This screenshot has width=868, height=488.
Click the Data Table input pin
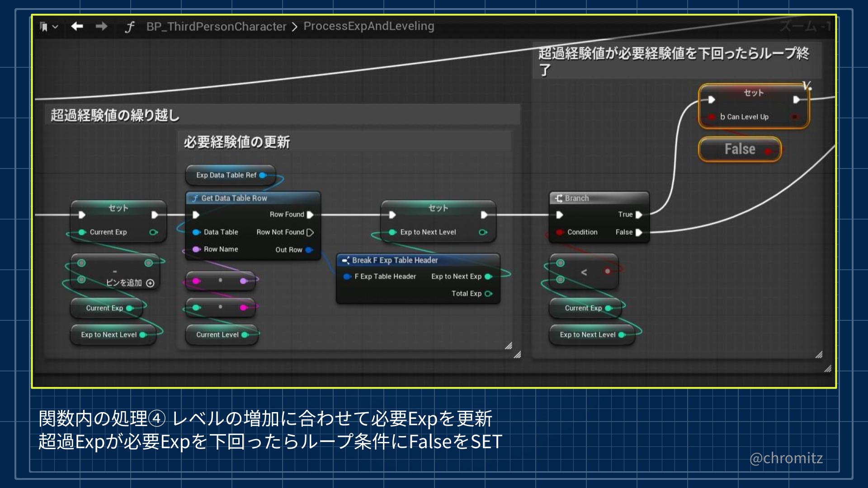tap(196, 232)
